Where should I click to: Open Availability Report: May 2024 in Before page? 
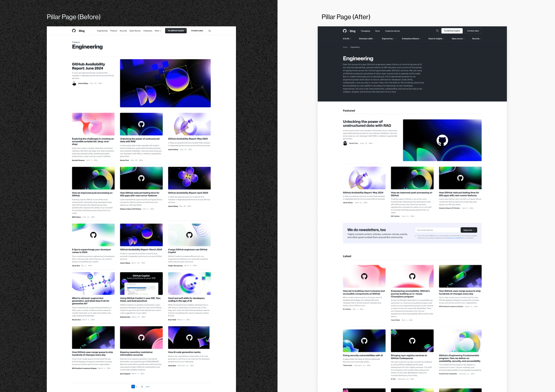[x=188, y=139]
